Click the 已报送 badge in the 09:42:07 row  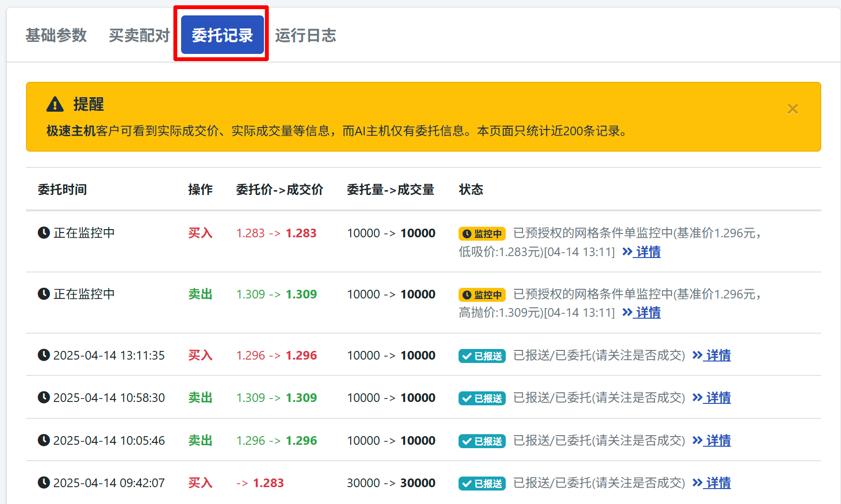point(482,483)
